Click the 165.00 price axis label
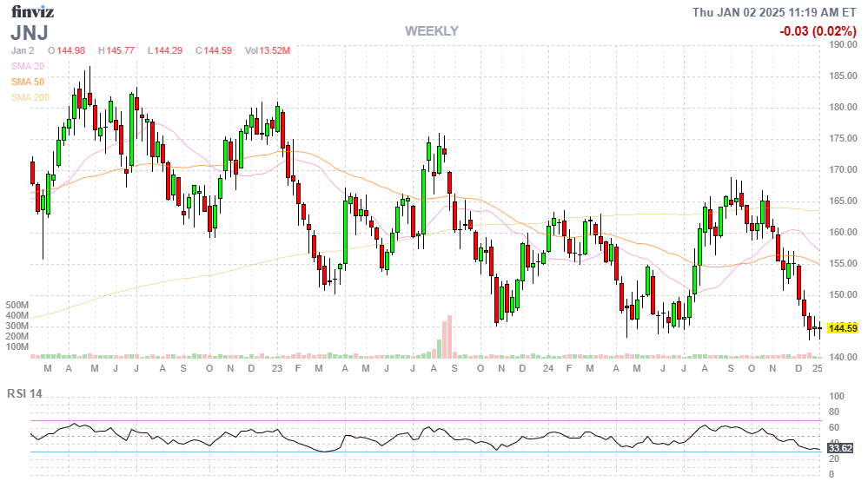 [843, 201]
